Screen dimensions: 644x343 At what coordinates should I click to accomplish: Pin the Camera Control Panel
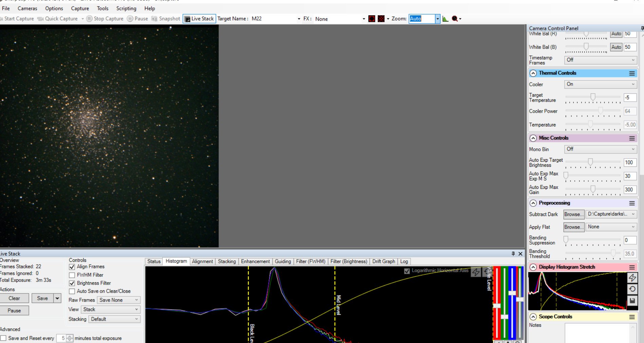[642, 28]
